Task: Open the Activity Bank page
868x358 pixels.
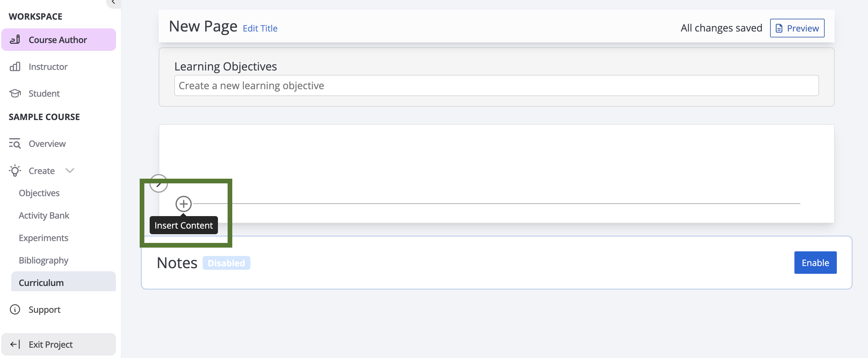Action: pos(44,215)
